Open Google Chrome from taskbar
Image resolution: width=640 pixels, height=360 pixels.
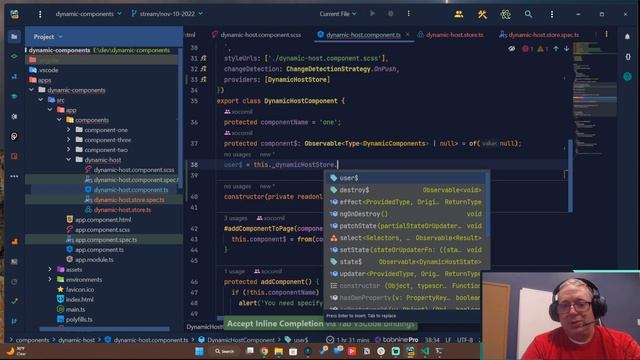click(x=264, y=351)
